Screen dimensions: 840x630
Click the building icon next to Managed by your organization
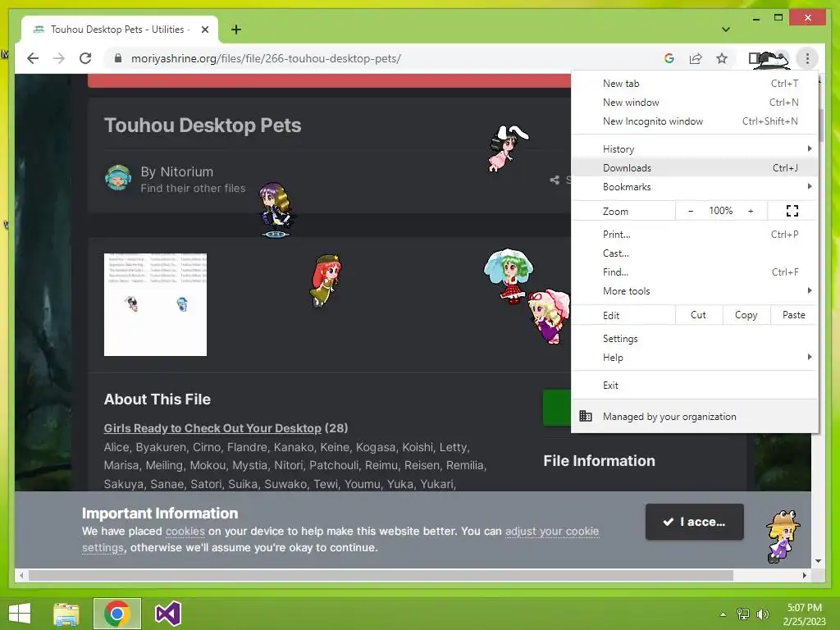coord(586,416)
